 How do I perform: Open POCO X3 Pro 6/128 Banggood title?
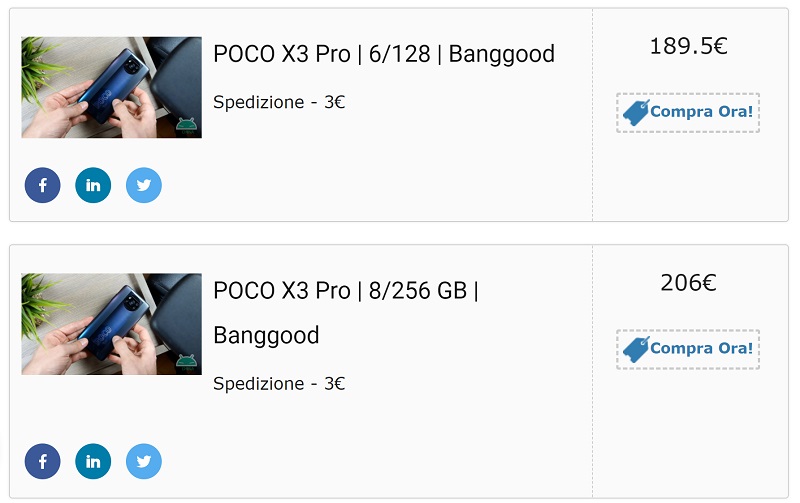pos(384,54)
